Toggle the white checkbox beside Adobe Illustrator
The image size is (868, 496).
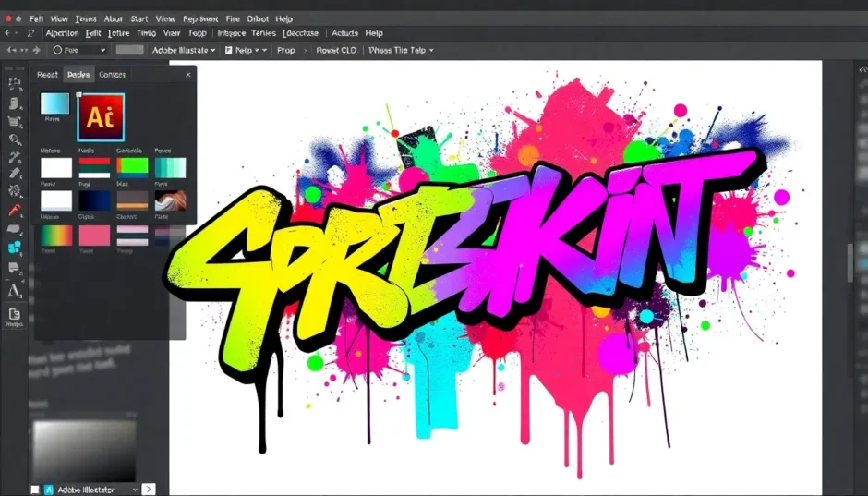pyautogui.click(x=35, y=490)
